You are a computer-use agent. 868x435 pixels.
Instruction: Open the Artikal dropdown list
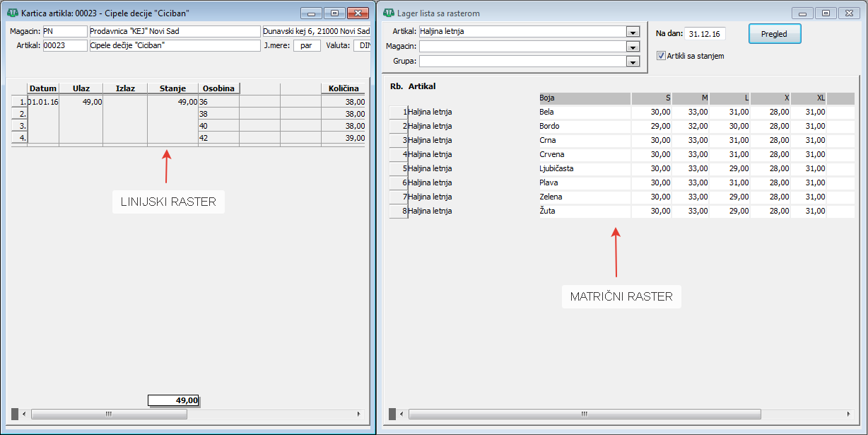point(633,31)
